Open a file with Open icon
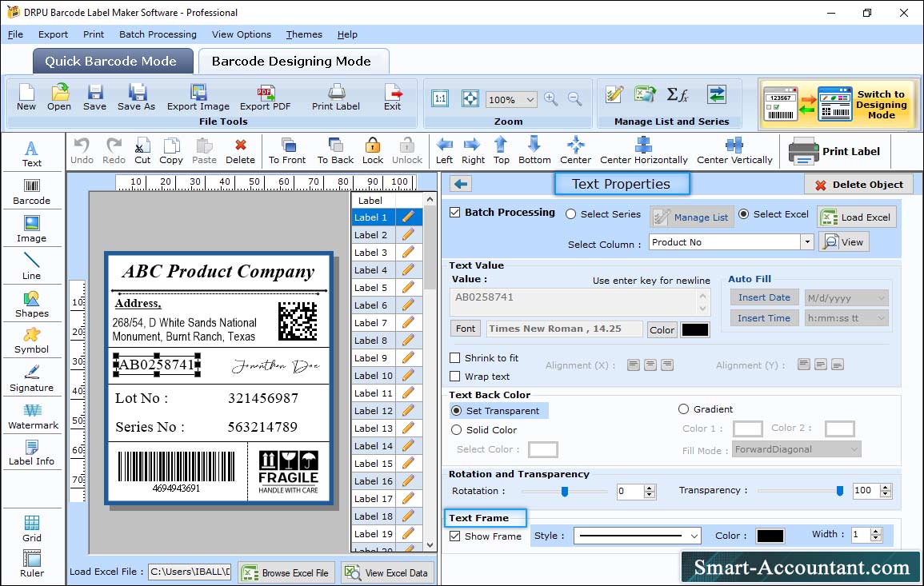Viewport: 924px width, 586px height. click(x=59, y=98)
